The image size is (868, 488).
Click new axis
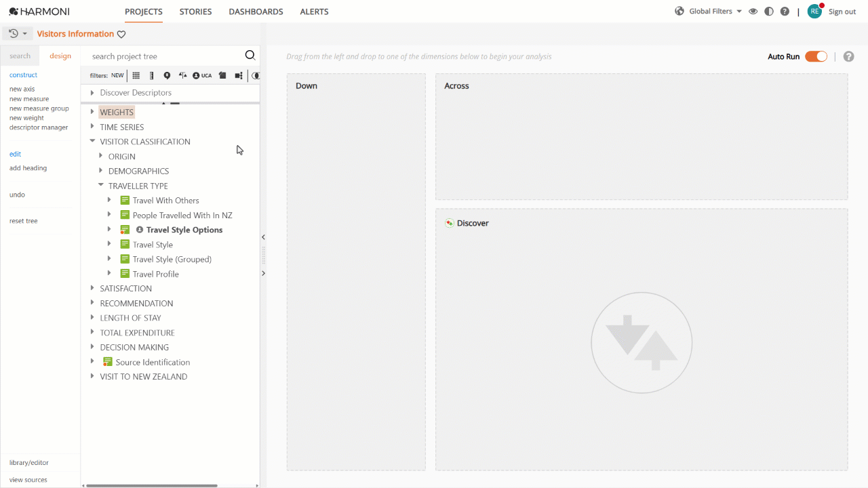click(22, 89)
